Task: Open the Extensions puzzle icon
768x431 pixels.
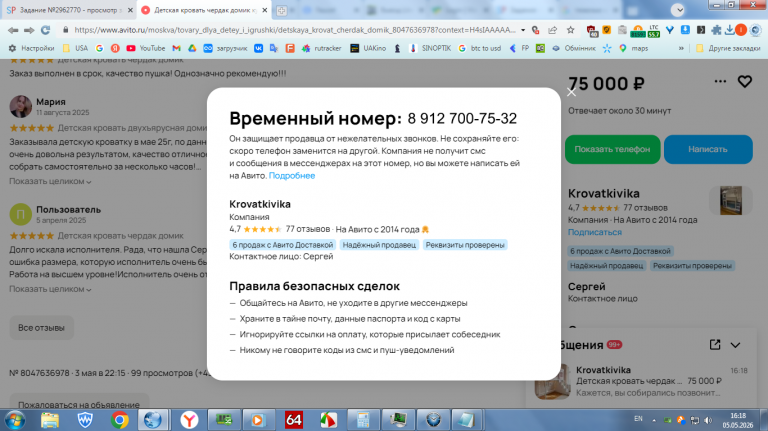Action: coord(716,30)
